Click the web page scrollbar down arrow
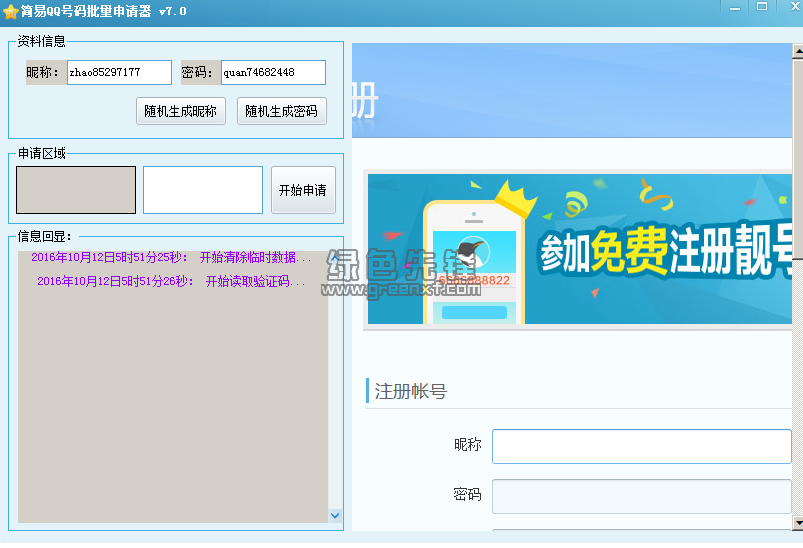Viewport: 803px width, 548px height. [797, 523]
